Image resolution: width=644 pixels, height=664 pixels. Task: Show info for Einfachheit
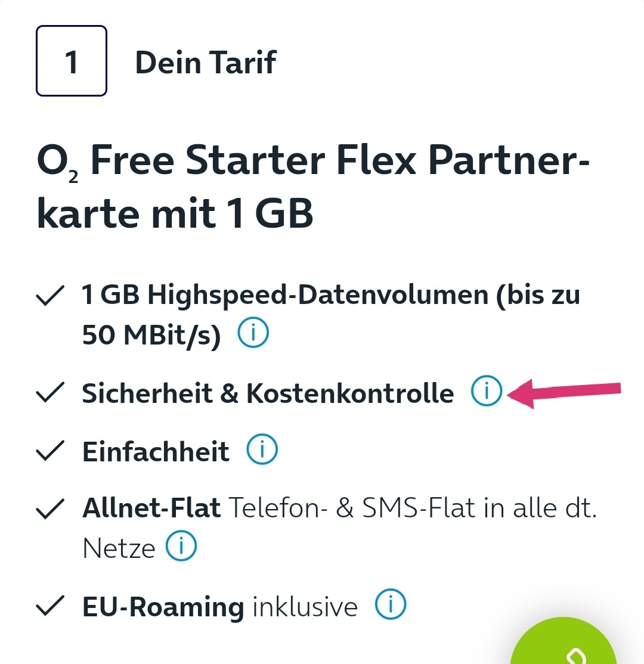(x=262, y=449)
